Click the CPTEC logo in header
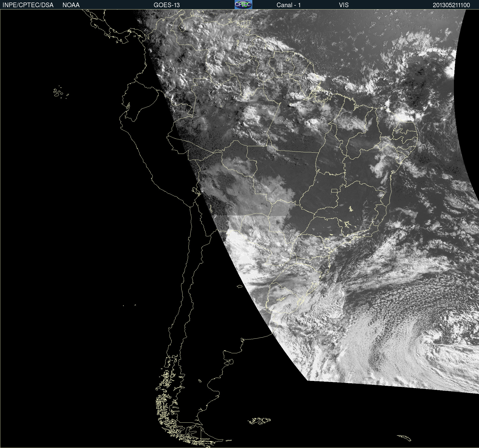The height and width of the screenshot is (448, 479). click(x=243, y=5)
